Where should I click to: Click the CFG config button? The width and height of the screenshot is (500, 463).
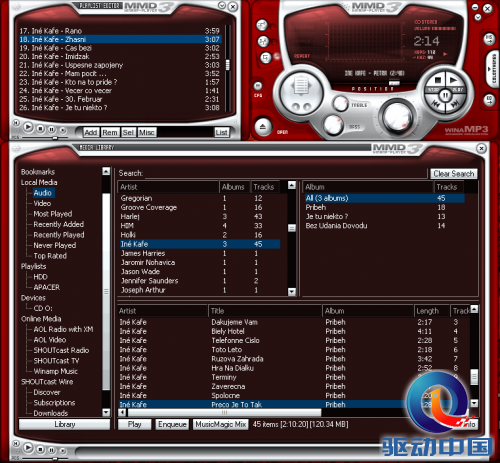258,86
